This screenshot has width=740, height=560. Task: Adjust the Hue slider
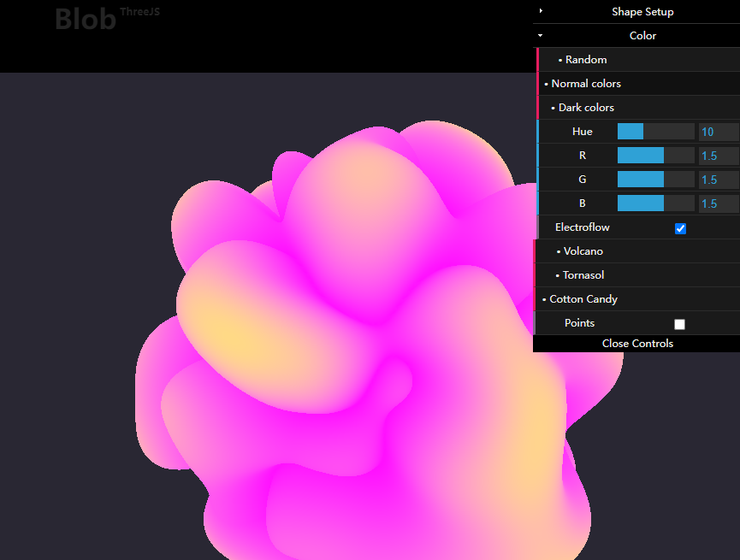pyautogui.click(x=655, y=132)
